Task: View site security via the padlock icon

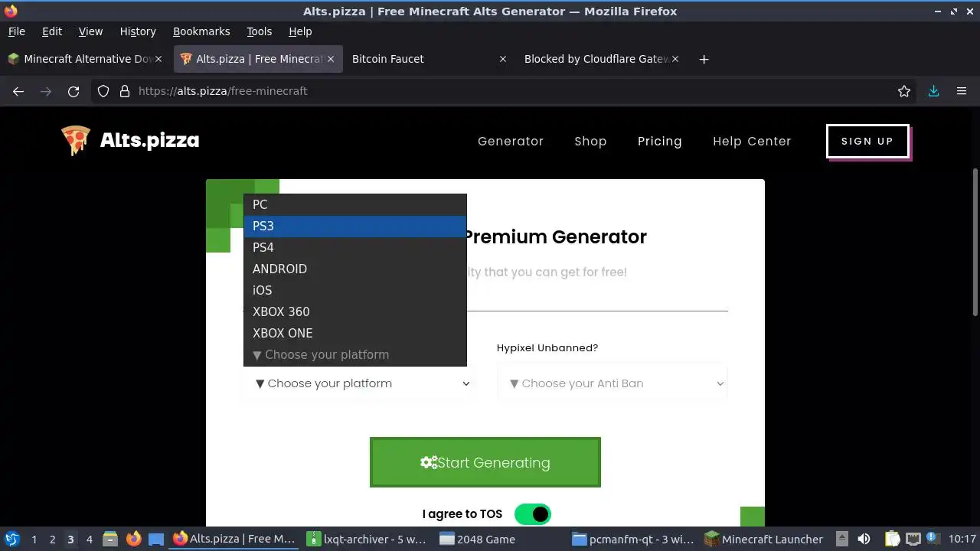Action: point(125,91)
